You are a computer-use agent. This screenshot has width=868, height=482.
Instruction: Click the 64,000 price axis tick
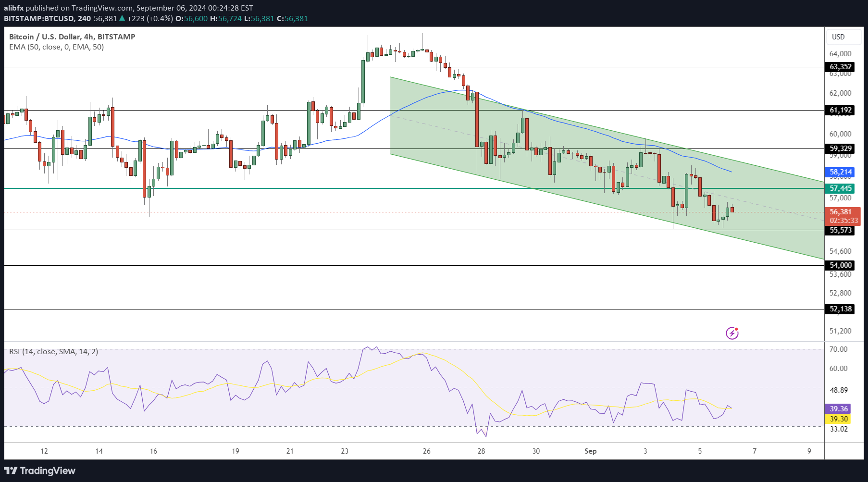[x=841, y=54]
